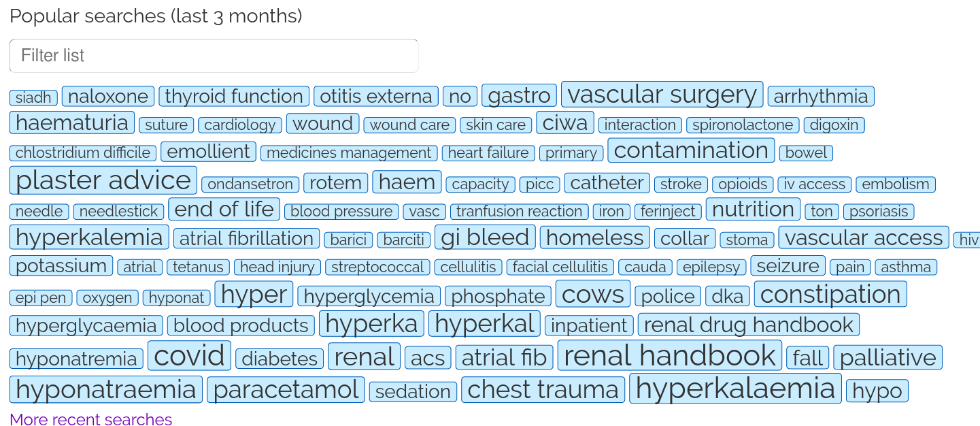The height and width of the screenshot is (426, 980).
Task: Open the hyperkalaemia popular search
Action: (735, 389)
